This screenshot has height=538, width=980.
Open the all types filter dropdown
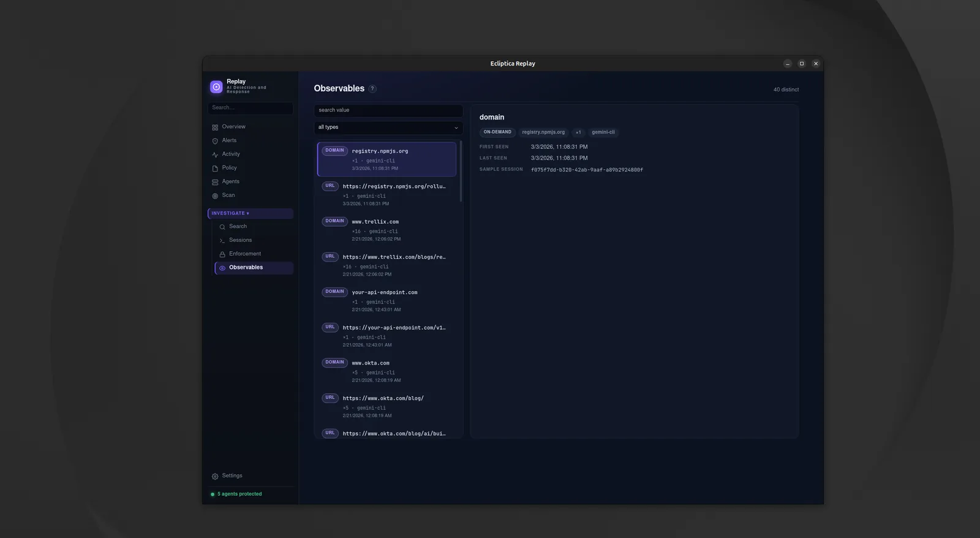(388, 127)
